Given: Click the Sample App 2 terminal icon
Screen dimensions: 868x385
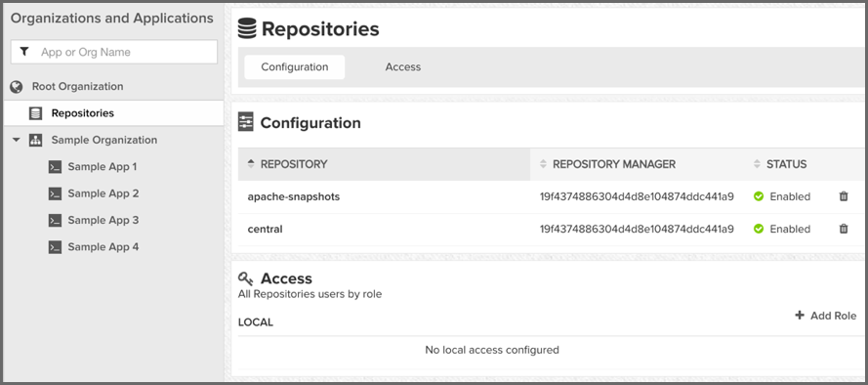Looking at the screenshot, I should (x=55, y=193).
